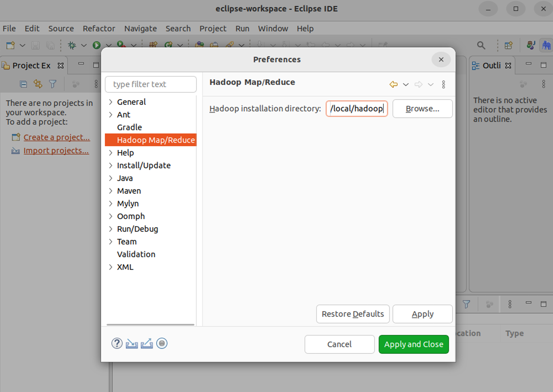Expand the Maven preferences node
The height and width of the screenshot is (392, 553).
click(111, 191)
